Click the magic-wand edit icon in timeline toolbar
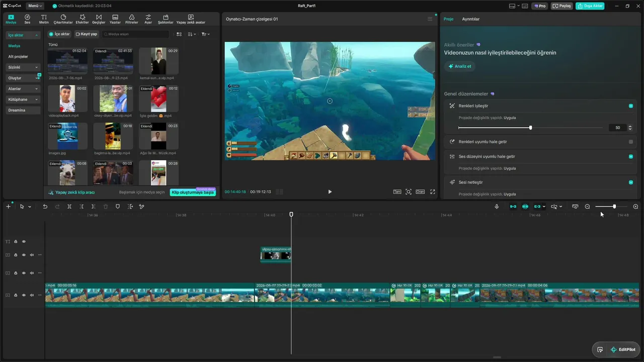This screenshot has height=362, width=644. pyautogui.click(x=142, y=207)
